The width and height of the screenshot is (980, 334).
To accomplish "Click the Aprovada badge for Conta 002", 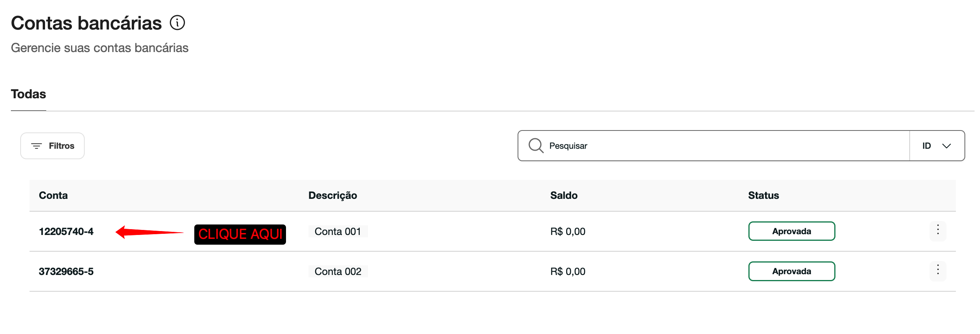I will click(x=792, y=271).
